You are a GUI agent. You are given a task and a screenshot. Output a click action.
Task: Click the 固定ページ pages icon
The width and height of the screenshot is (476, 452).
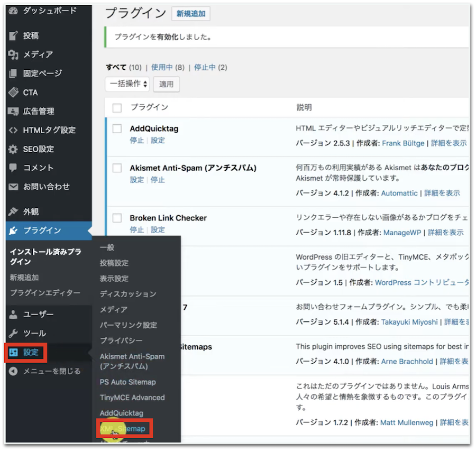pyautogui.click(x=14, y=73)
